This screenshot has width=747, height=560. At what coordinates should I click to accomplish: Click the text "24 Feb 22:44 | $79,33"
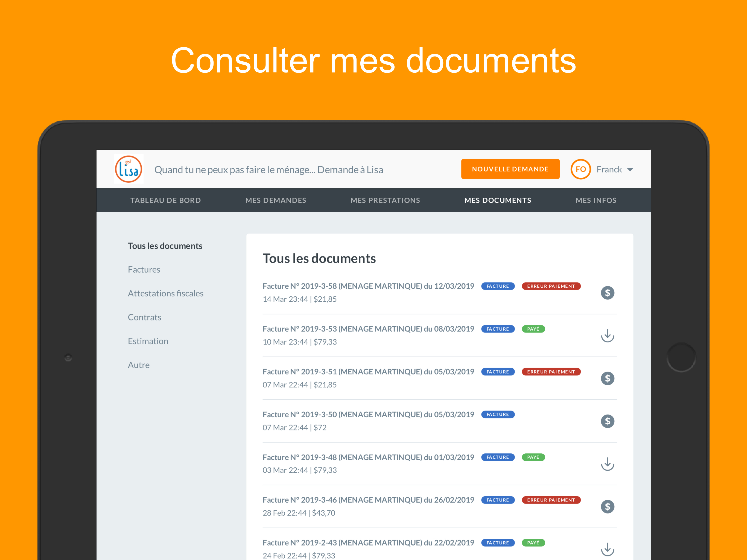point(299,556)
